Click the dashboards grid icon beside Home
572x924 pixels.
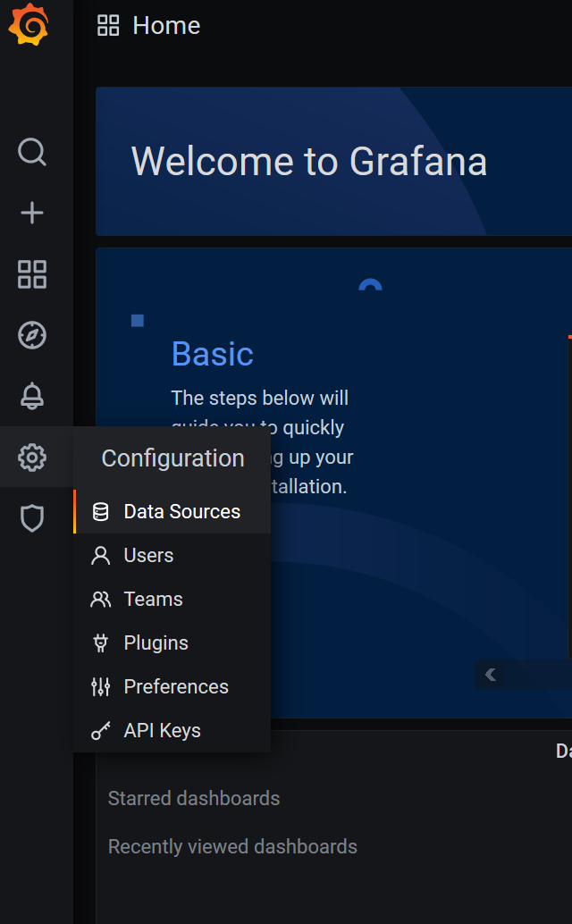108,25
